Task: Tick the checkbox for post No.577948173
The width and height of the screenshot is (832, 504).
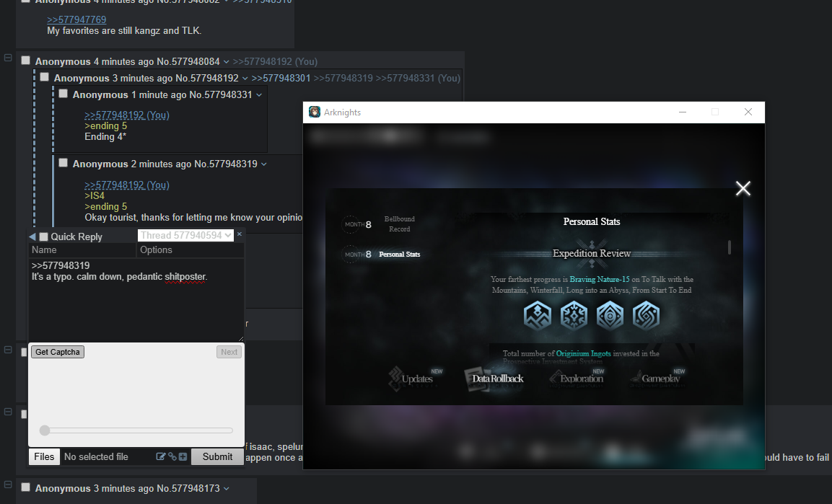Action: pyautogui.click(x=25, y=487)
